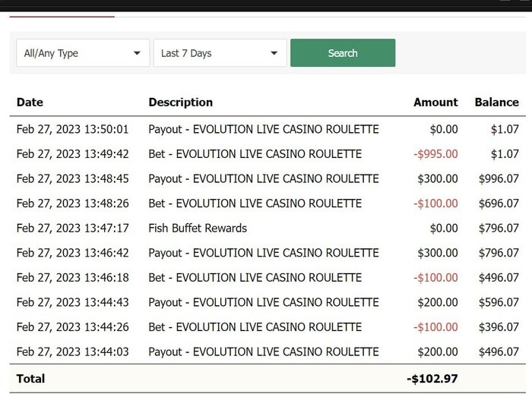Select the Fish Buffet Rewards entry
The width and height of the screenshot is (532, 394).
click(198, 228)
